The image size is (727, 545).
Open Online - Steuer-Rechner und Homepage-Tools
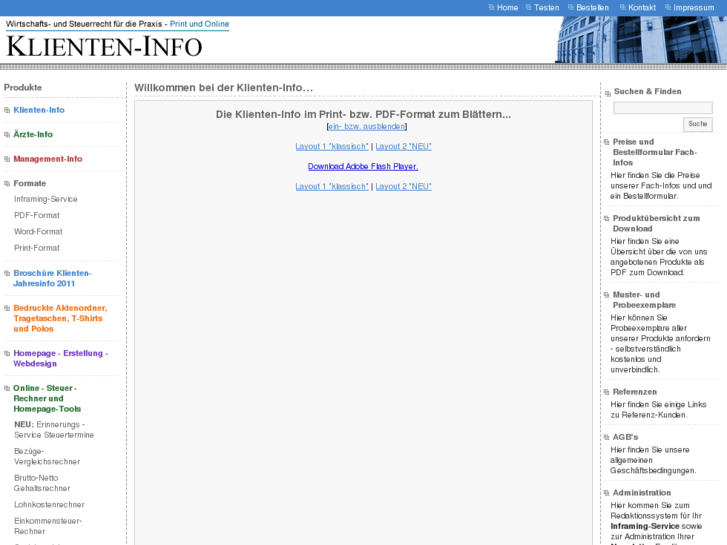(47, 398)
